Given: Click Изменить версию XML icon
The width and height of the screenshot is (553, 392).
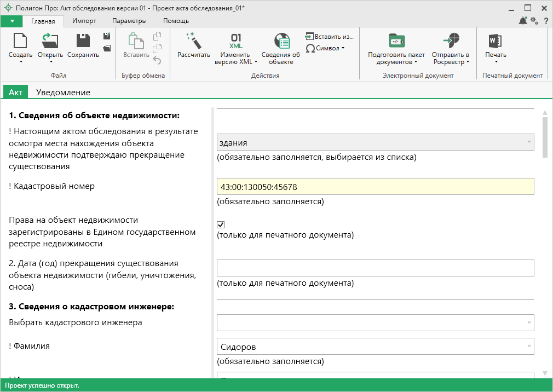Looking at the screenshot, I should pyautogui.click(x=235, y=42).
